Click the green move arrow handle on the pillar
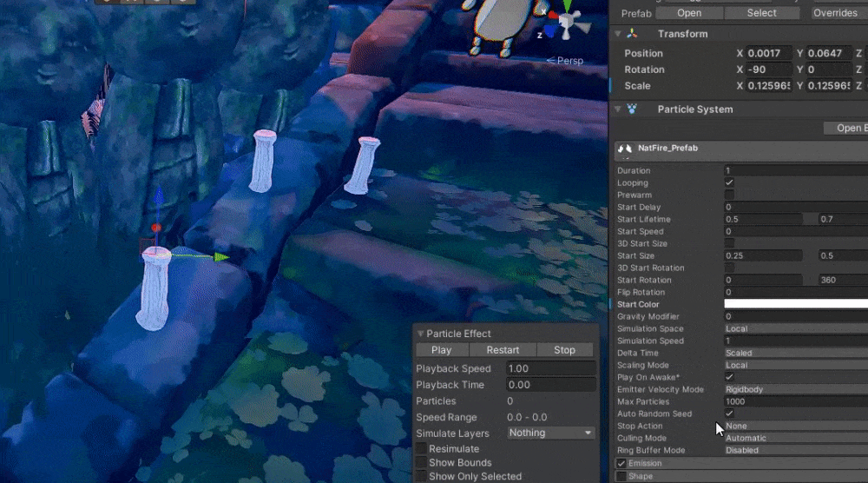Image resolution: width=868 pixels, height=483 pixels. [220, 256]
